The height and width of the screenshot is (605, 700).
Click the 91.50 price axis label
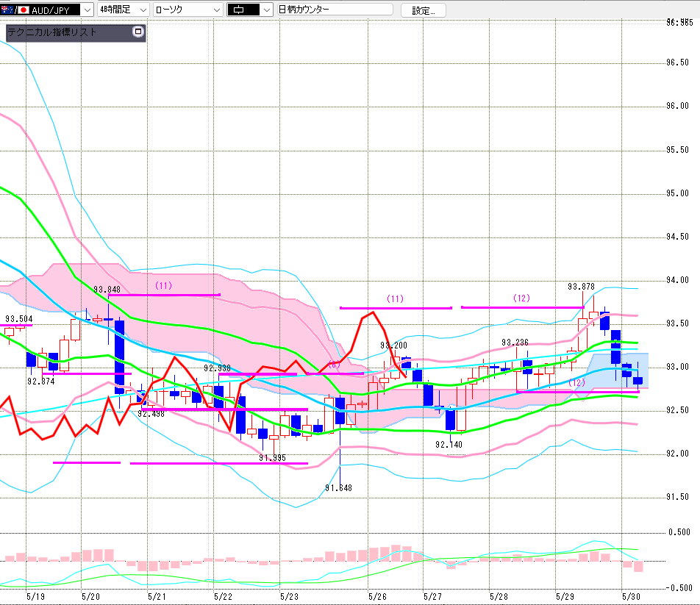(677, 497)
